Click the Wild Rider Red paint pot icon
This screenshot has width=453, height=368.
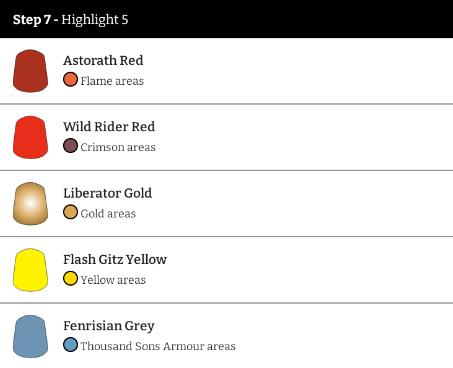coord(30,137)
